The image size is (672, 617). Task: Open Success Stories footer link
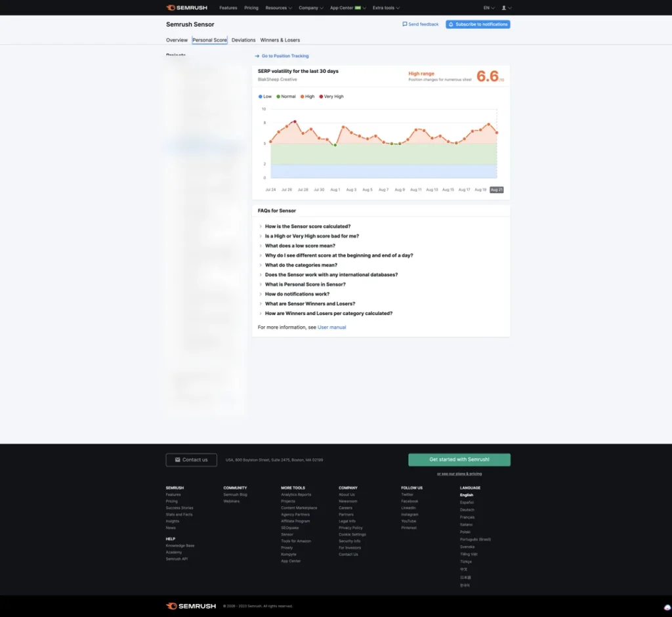pos(180,507)
